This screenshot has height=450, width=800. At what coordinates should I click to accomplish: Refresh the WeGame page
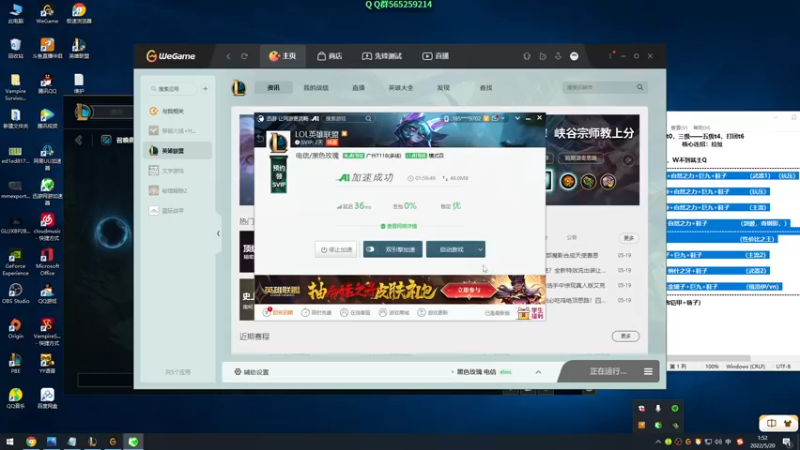[x=244, y=56]
